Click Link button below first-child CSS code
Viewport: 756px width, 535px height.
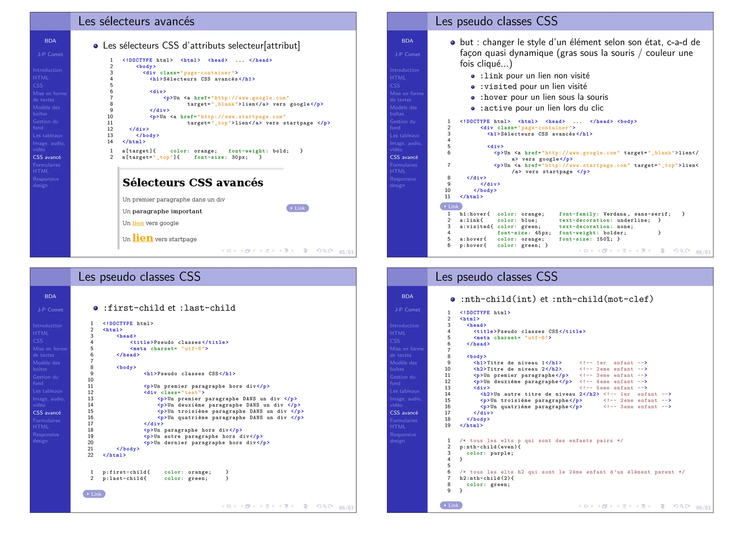[x=94, y=494]
